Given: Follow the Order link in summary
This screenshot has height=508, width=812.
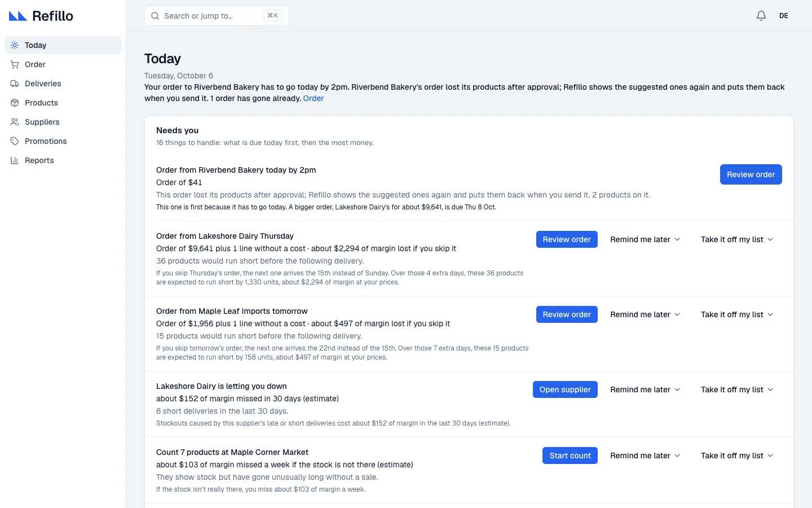Looking at the screenshot, I should coord(314,98).
